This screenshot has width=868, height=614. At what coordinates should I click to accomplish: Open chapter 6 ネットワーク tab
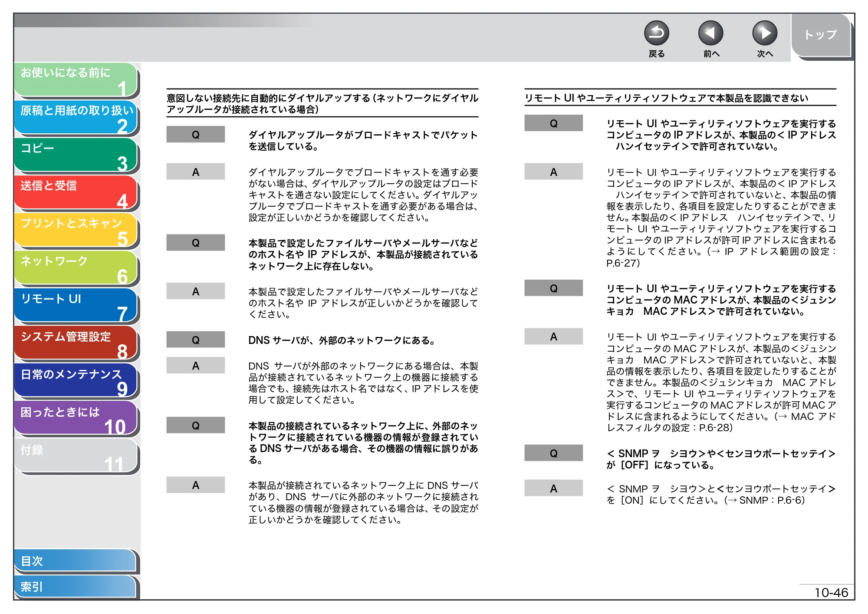click(x=76, y=268)
